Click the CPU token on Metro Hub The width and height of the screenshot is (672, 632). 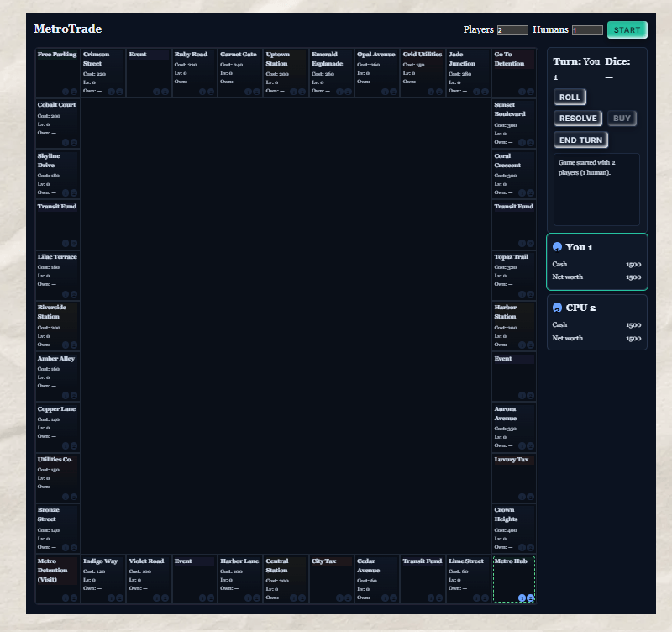point(532,598)
